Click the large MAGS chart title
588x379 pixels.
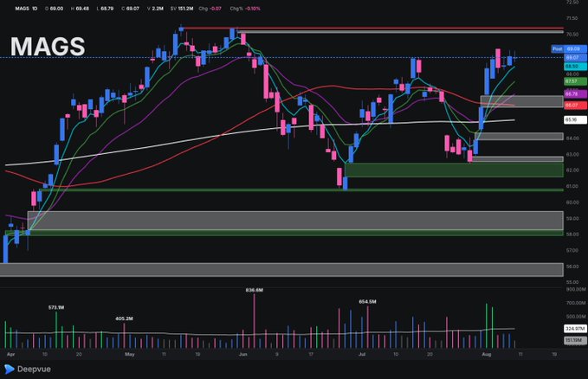tap(48, 47)
